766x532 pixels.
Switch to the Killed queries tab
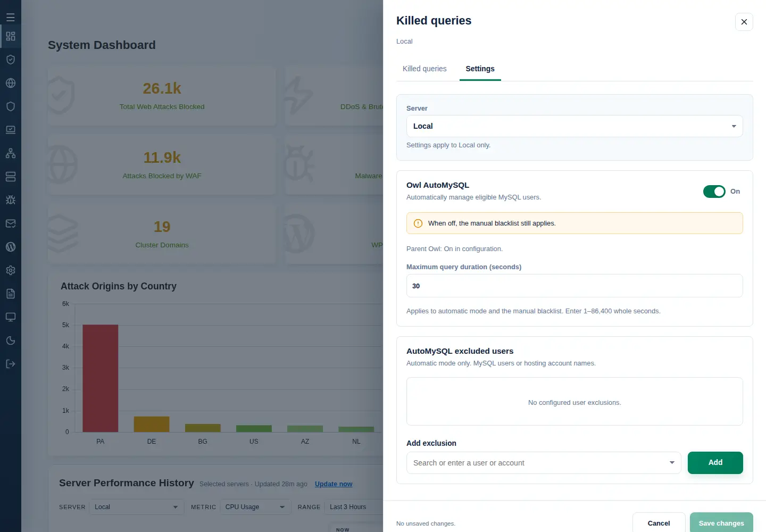coord(424,69)
